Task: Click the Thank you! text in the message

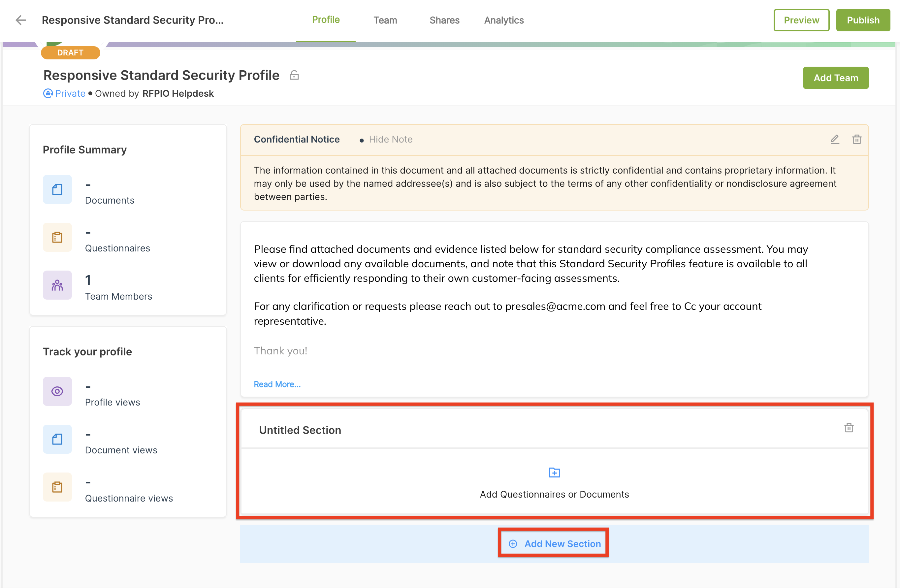Action: [x=280, y=351]
